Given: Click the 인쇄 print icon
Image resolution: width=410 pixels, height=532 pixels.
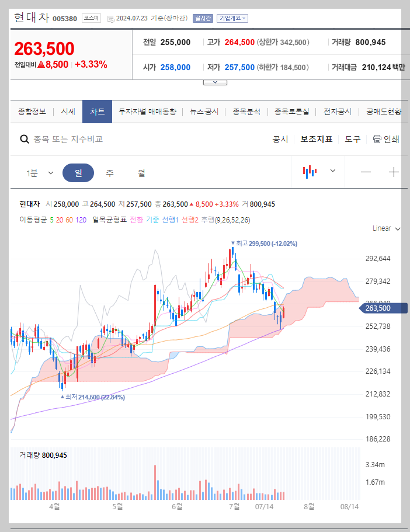Looking at the screenshot, I should [377, 140].
